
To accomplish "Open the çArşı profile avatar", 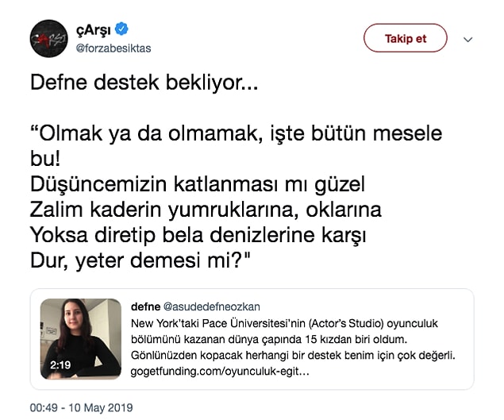I will [x=49, y=39].
